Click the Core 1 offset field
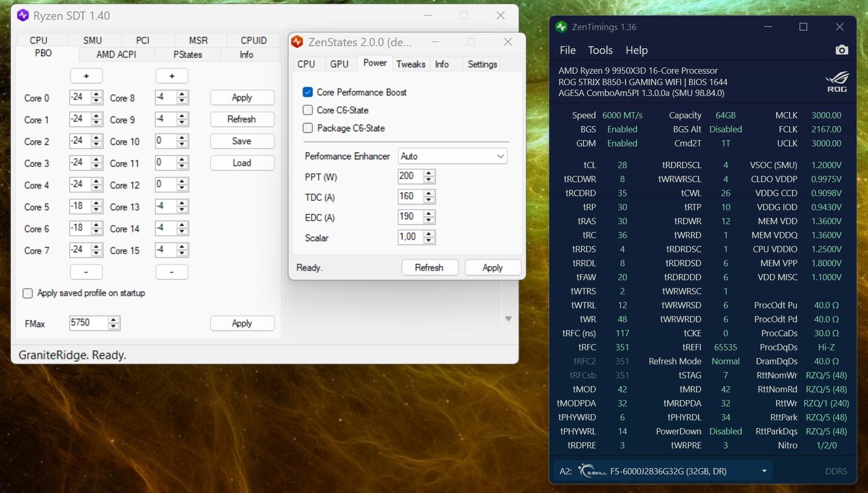Viewport: 868px width, 493px height. (x=80, y=119)
